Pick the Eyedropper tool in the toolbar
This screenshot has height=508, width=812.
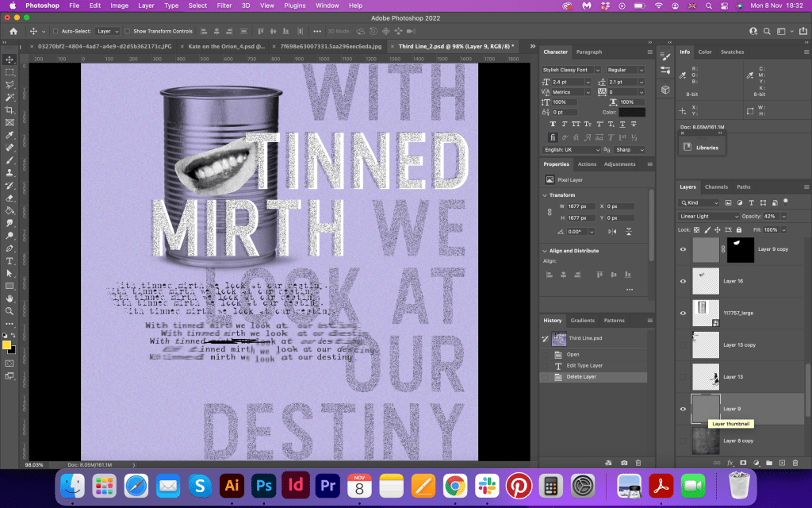click(x=10, y=135)
